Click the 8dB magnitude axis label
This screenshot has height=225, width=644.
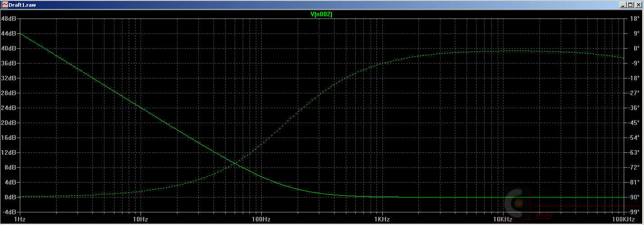[x=11, y=167]
